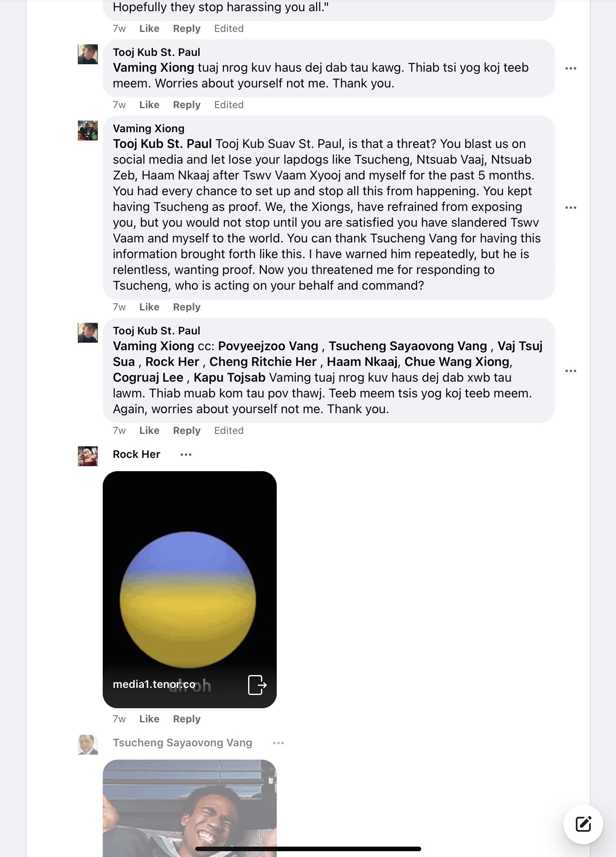
Task: Reply to Vaming Xiong's long comment
Action: click(187, 307)
